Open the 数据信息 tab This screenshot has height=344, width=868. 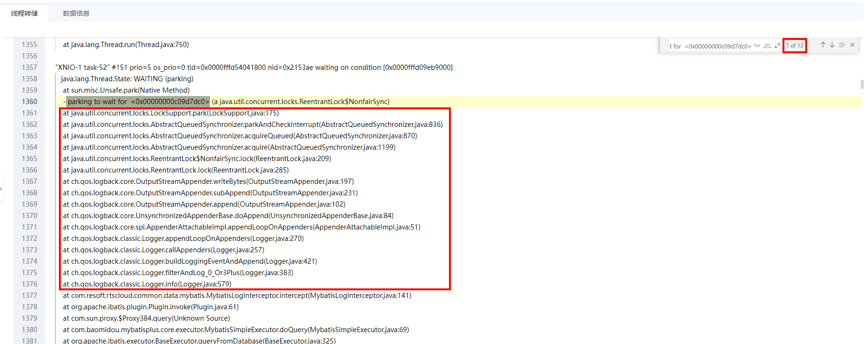76,13
